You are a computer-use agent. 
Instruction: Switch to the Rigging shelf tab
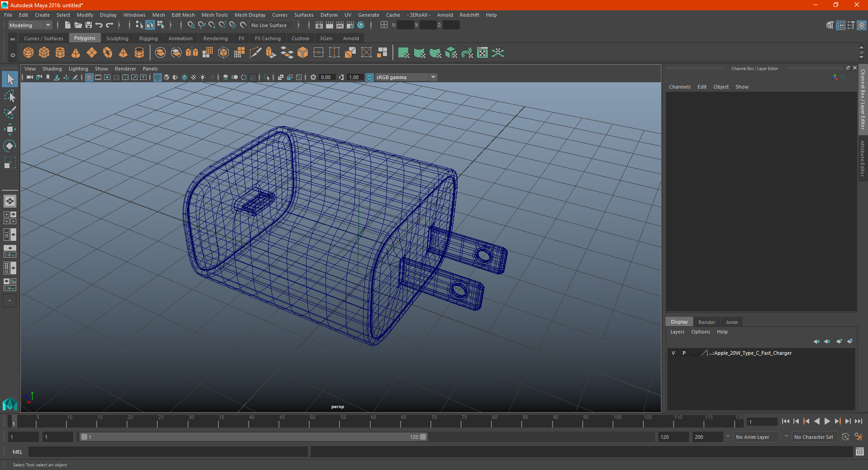(148, 38)
